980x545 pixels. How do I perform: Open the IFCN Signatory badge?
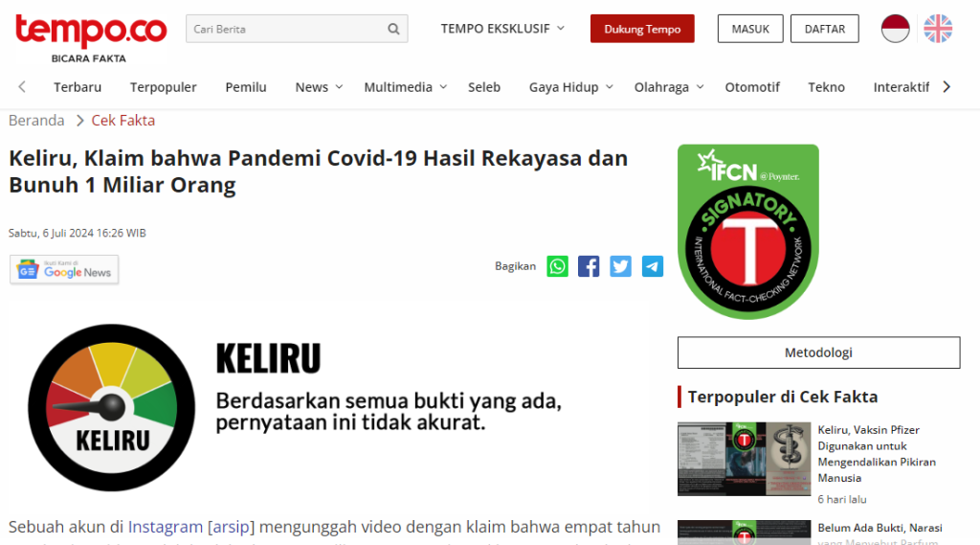pyautogui.click(x=748, y=232)
